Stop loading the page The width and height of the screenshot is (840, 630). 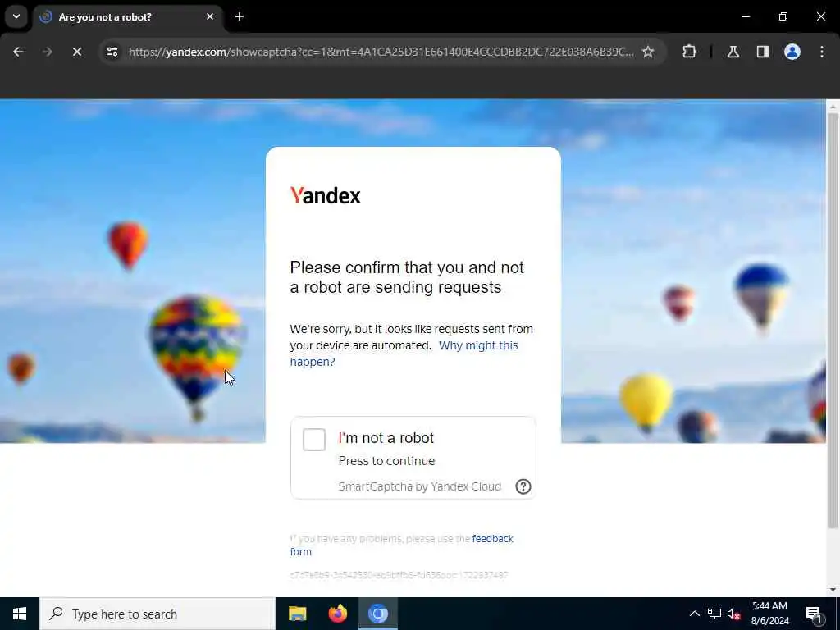(76, 52)
